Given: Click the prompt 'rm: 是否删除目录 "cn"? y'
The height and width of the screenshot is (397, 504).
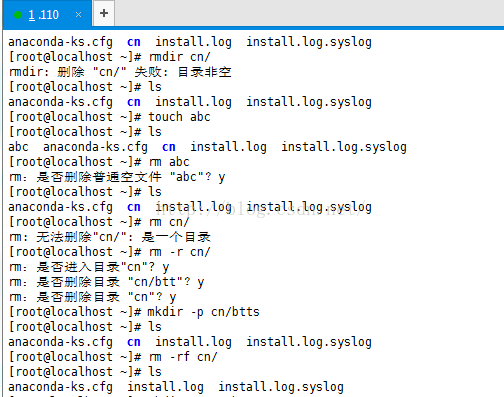Looking at the screenshot, I should click(92, 297).
